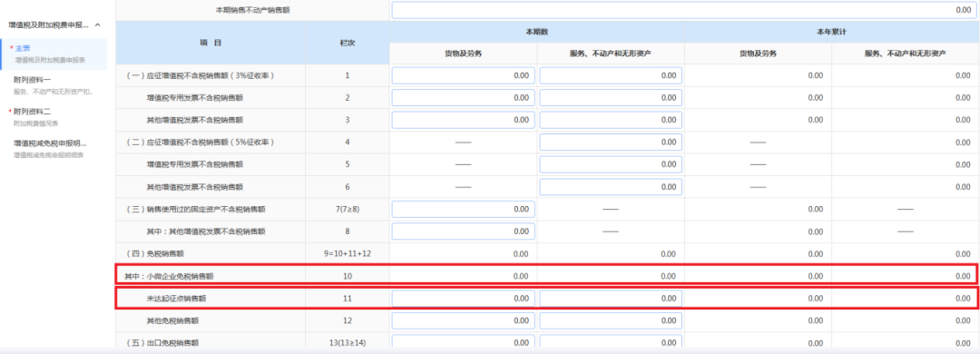Click row 3 其他增值税发票 服务 input
Screen dimensions: 980x354
pos(611,120)
